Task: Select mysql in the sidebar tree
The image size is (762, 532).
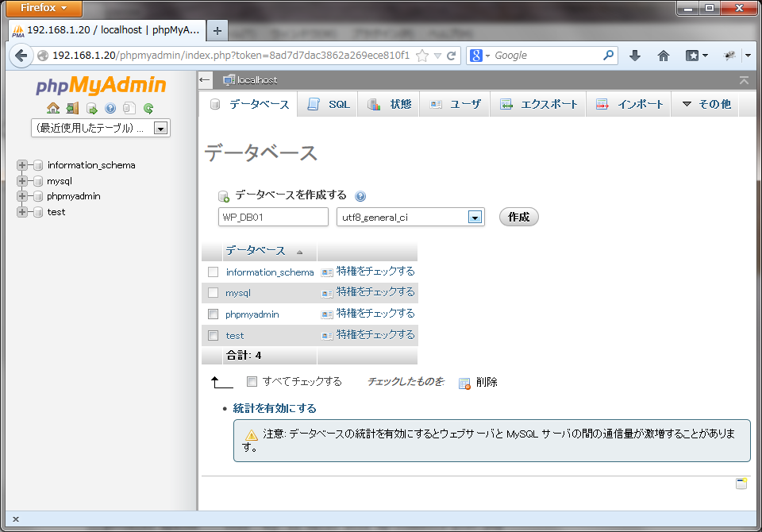Action: (x=60, y=181)
